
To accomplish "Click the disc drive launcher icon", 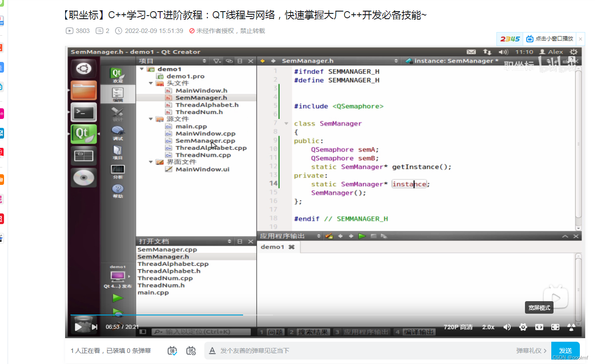I will (84, 177).
